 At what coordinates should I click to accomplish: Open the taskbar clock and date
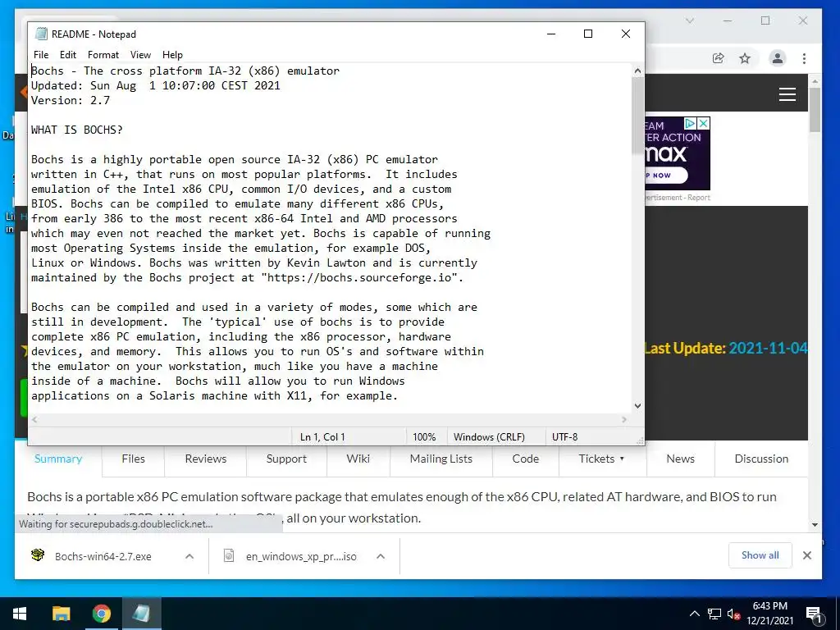tap(769, 614)
